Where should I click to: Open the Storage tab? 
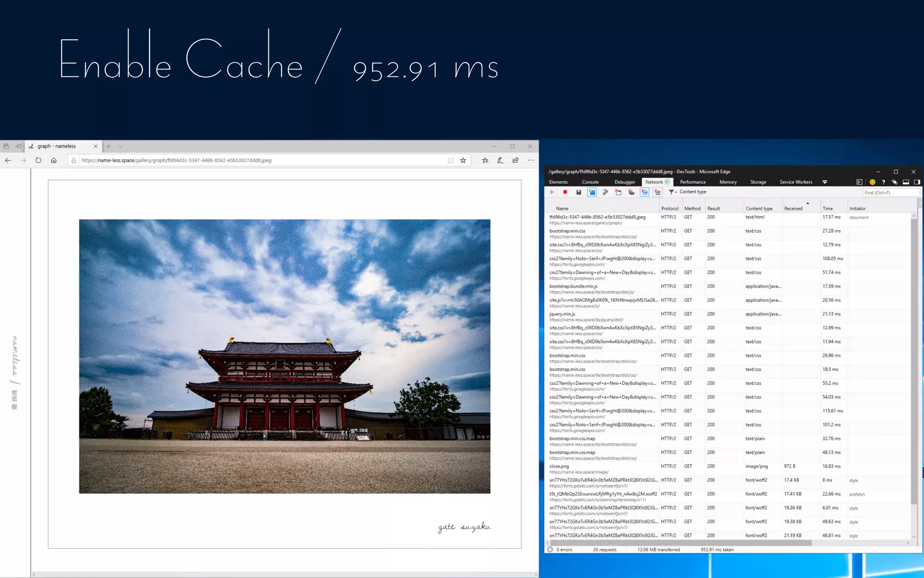coord(758,182)
